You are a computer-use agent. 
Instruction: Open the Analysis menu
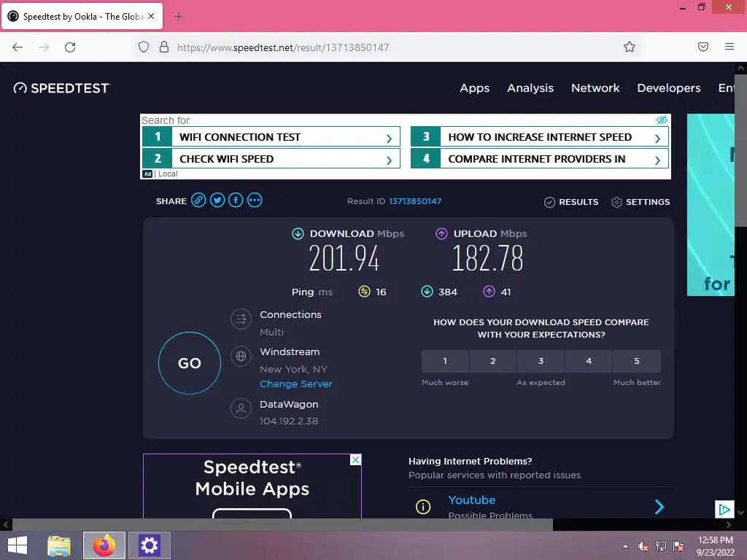530,88
